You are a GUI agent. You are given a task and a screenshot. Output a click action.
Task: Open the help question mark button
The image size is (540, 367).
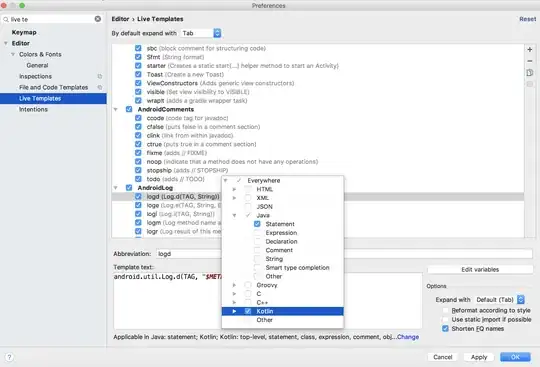(9, 357)
